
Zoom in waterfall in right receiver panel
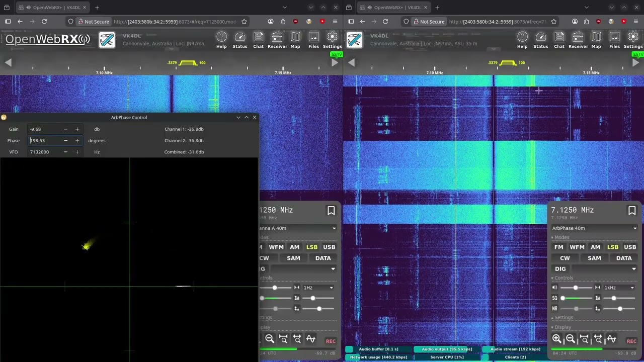(557, 339)
